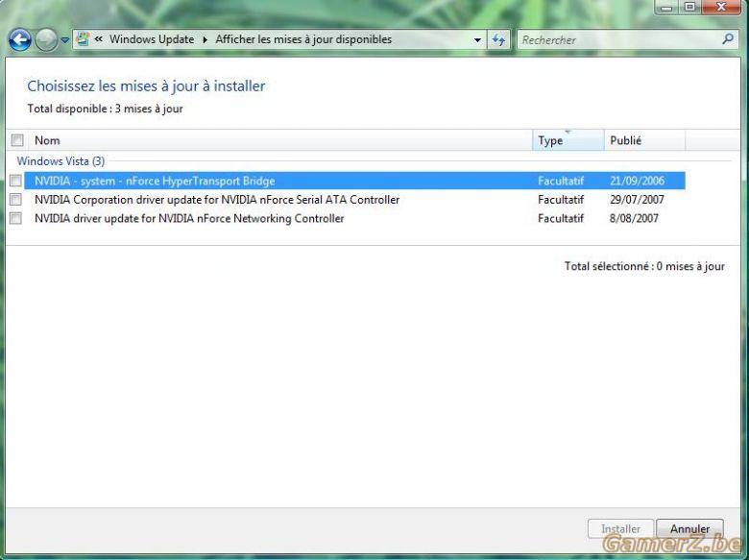Go back with the blue Back arrow
The width and height of the screenshot is (749, 560).
19,40
